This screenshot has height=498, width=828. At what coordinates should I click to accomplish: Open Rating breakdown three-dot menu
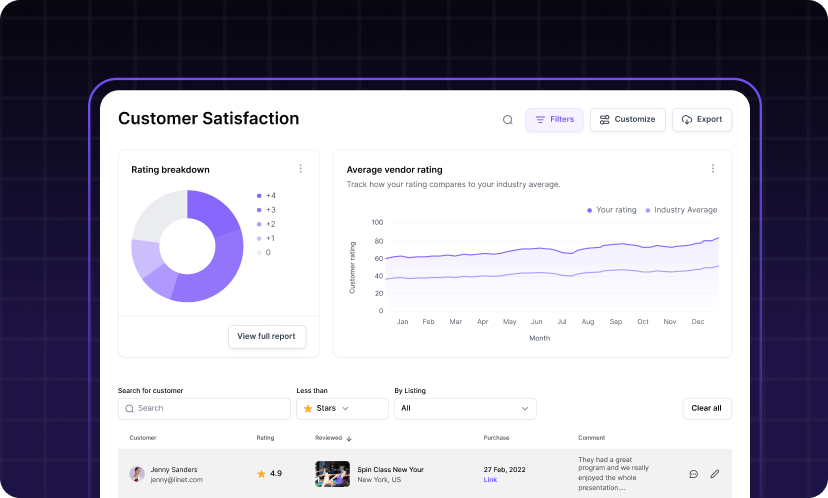[300, 169]
